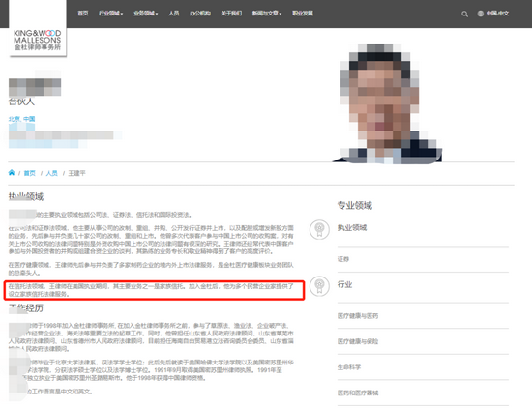The image size is (532, 408).
Task: Expand the 业务领域 navigation dropdown
Action: coord(145,14)
